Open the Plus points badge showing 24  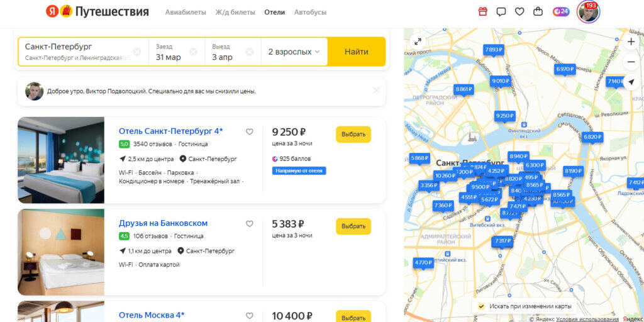pos(561,11)
